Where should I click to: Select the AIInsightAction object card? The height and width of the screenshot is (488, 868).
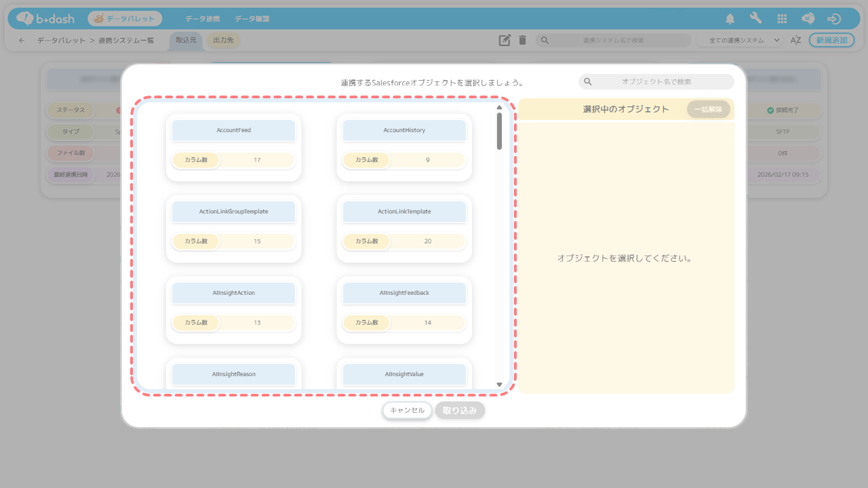click(x=233, y=293)
